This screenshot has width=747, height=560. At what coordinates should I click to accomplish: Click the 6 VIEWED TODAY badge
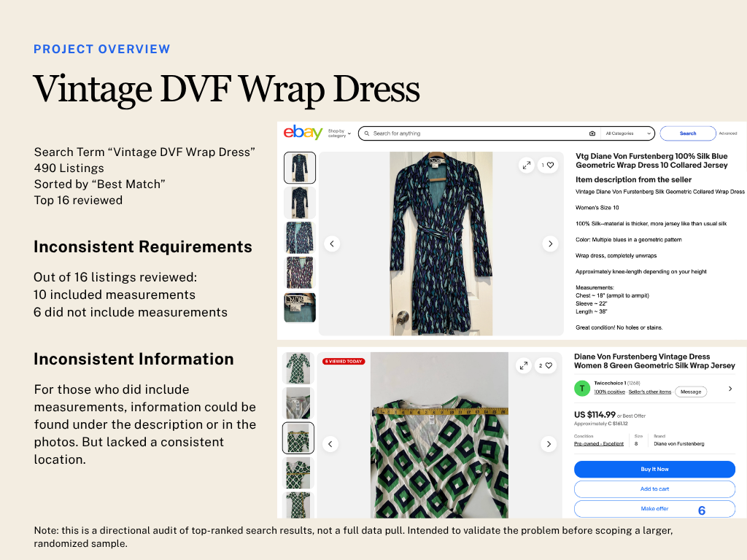tap(344, 362)
